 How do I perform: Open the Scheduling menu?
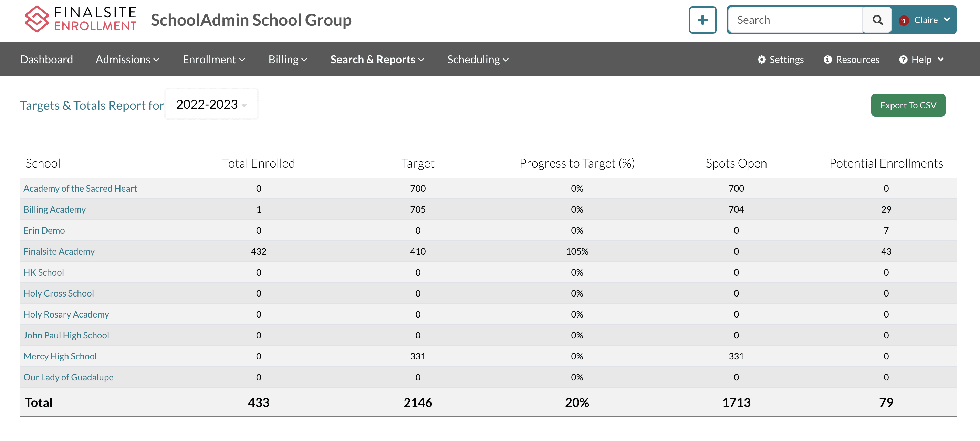pyautogui.click(x=478, y=60)
